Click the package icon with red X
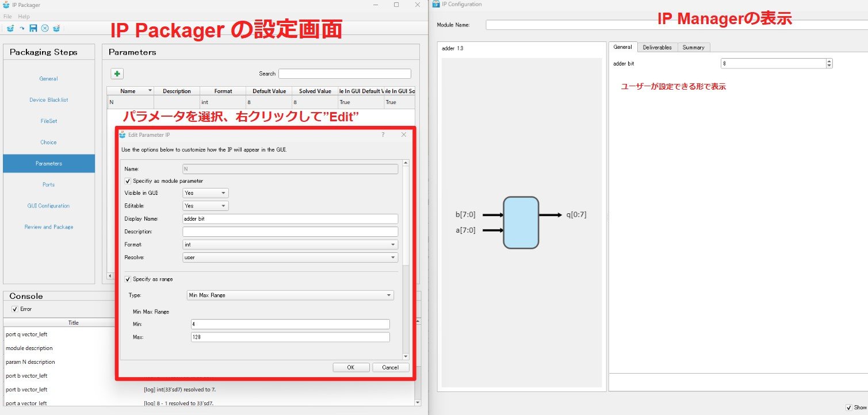Viewport: 868px width, 415px height. click(56, 28)
